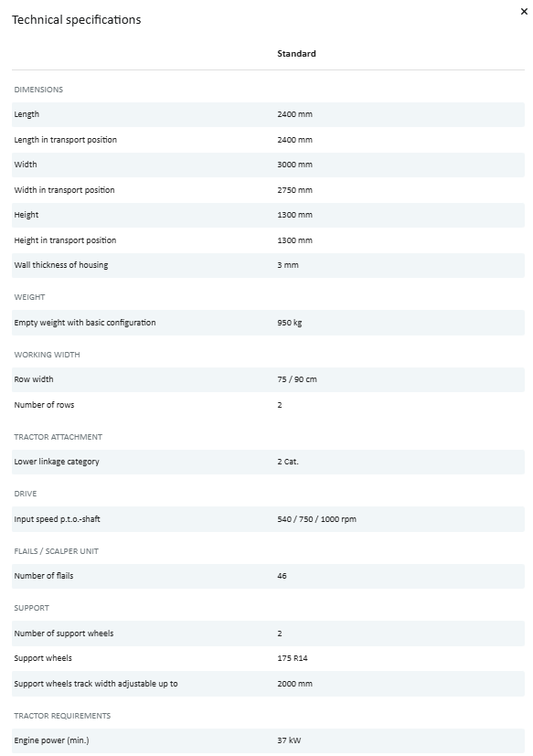Select Support wheels track width adjustable row
Viewport: 533px width, 756px height.
coord(268,684)
